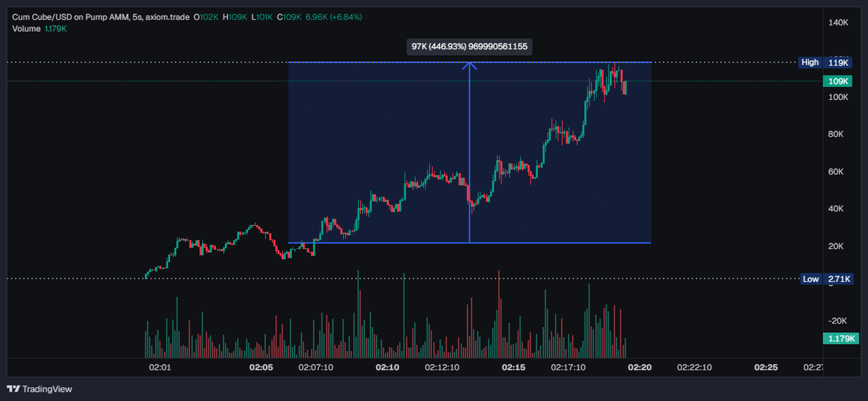Click the 02:01 time axis label
Screen dimensions: 868x401
click(159, 368)
